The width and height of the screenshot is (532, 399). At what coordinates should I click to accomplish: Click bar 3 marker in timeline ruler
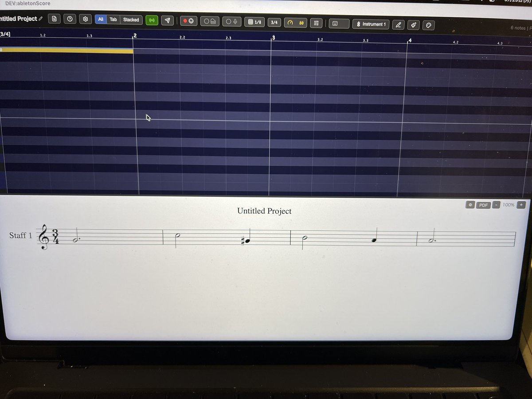coord(273,38)
